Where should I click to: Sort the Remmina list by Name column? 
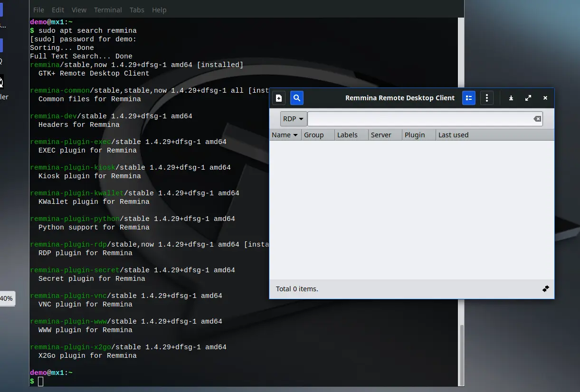[285, 135]
